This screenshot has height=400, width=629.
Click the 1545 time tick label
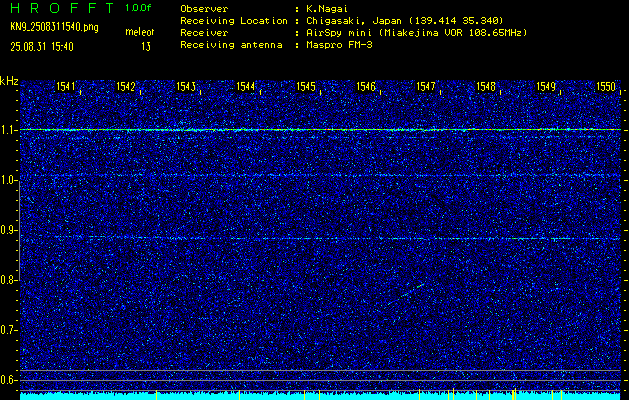(x=306, y=86)
